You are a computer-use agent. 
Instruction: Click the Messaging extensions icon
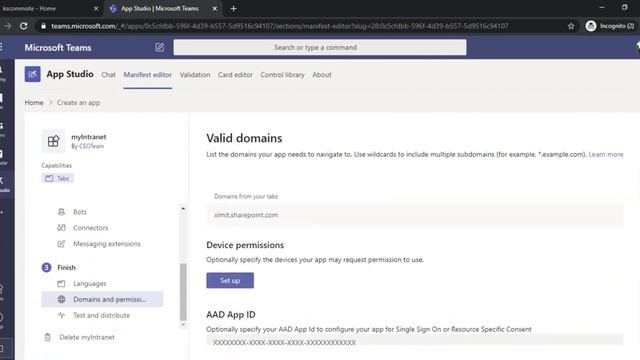(61, 244)
